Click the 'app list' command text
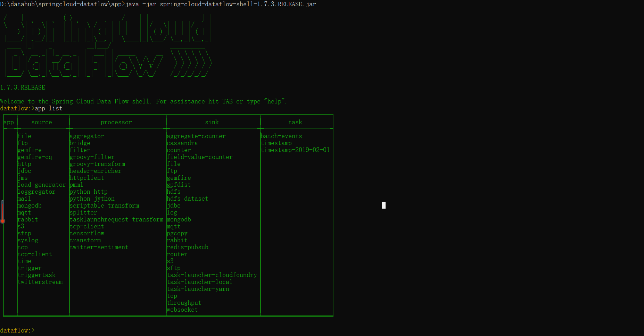 (x=49, y=108)
